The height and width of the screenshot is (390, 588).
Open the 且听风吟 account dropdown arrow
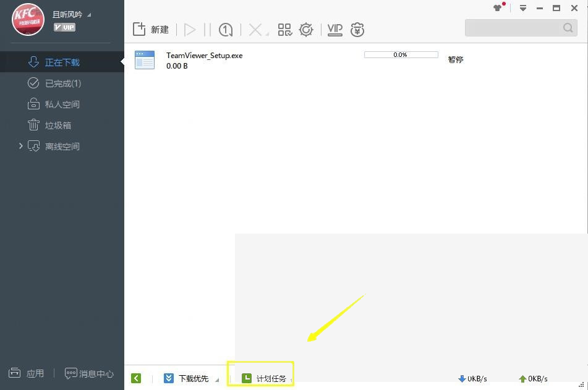click(89, 15)
